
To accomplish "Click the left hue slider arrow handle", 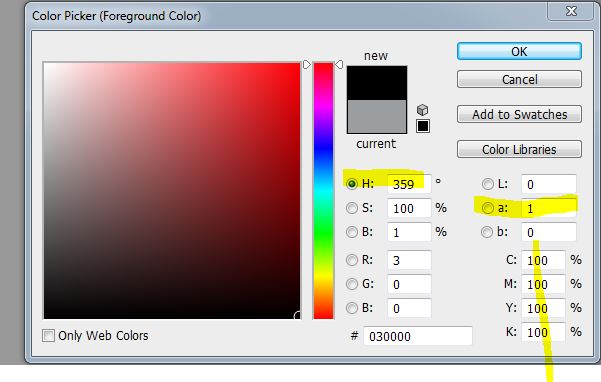I will coord(307,64).
